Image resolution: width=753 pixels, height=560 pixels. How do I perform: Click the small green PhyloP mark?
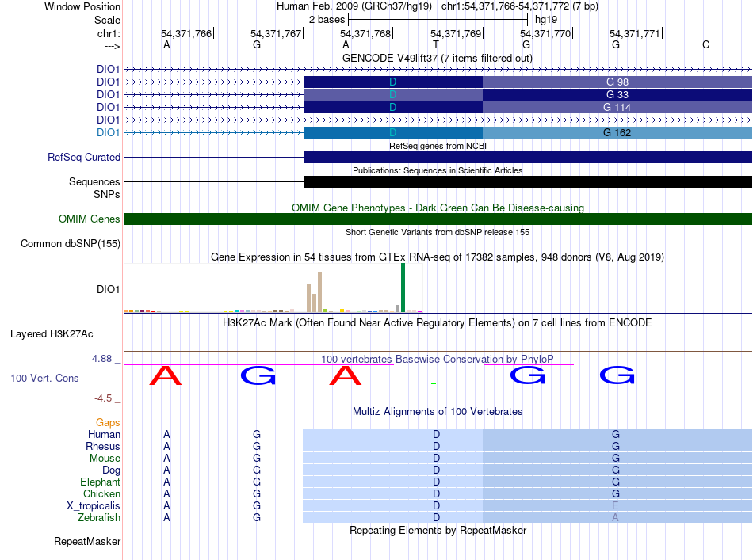coord(433,383)
